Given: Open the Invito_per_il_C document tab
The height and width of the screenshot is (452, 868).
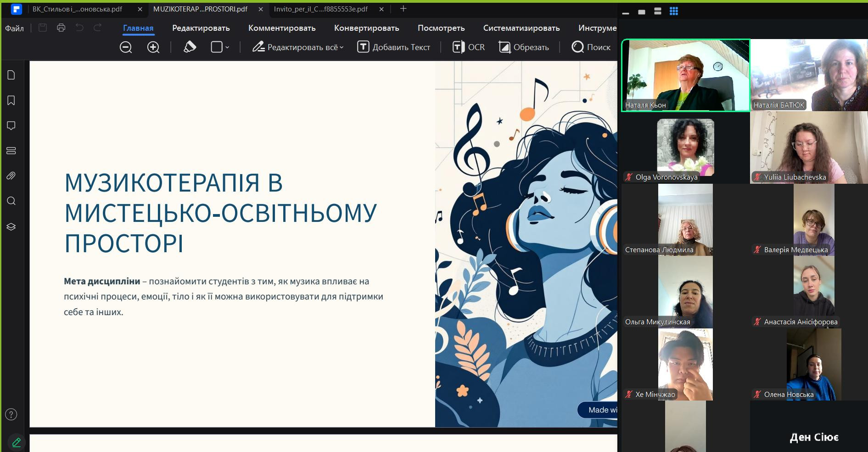Looking at the screenshot, I should point(321,9).
